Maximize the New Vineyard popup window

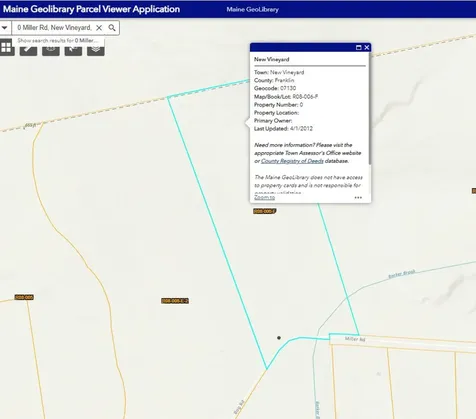[359, 47]
